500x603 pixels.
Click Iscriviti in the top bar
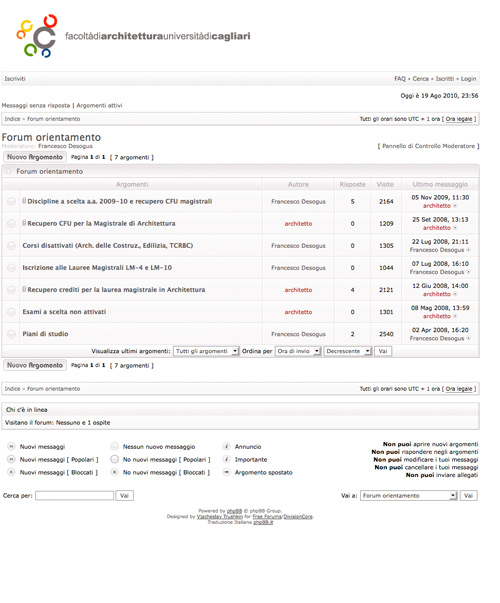click(x=15, y=78)
